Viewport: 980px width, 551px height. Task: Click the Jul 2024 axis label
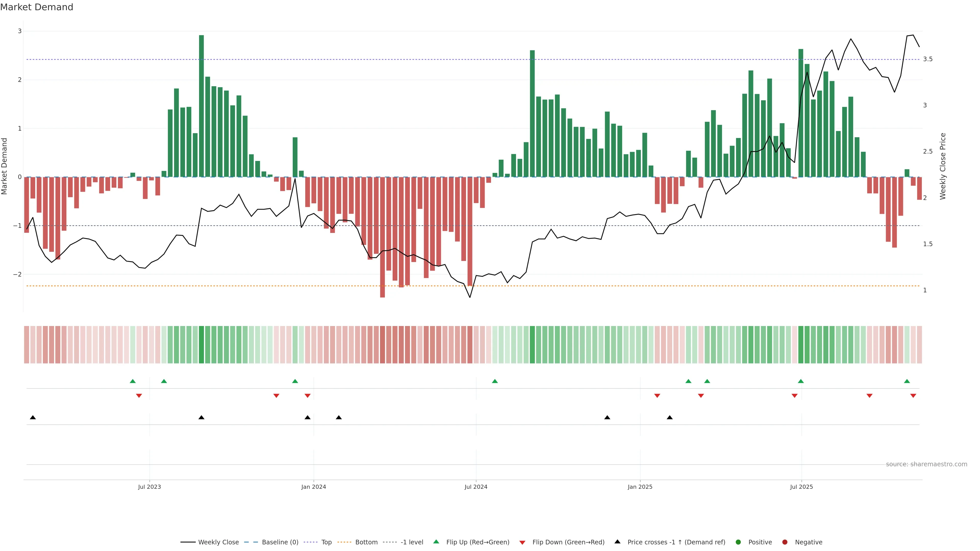click(x=475, y=487)
